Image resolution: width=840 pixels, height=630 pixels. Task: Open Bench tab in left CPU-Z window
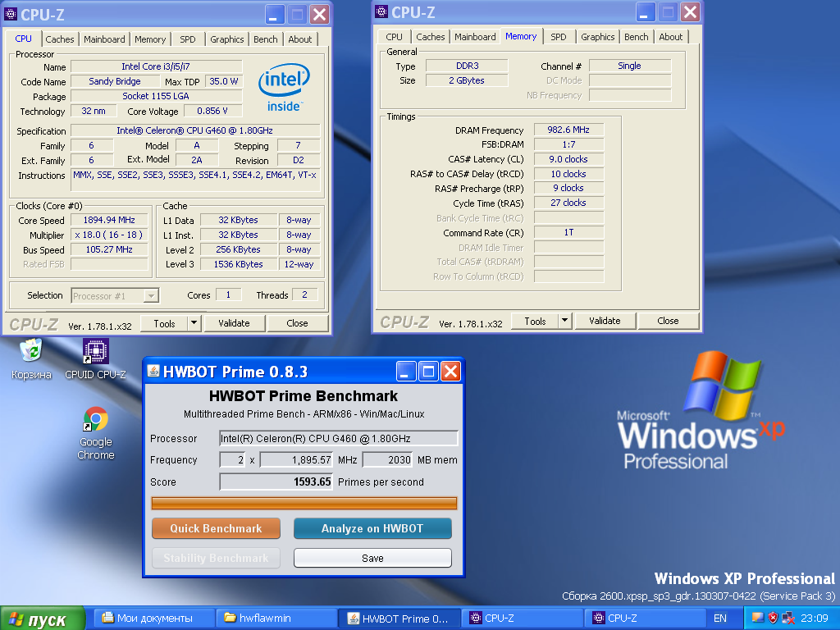click(265, 39)
